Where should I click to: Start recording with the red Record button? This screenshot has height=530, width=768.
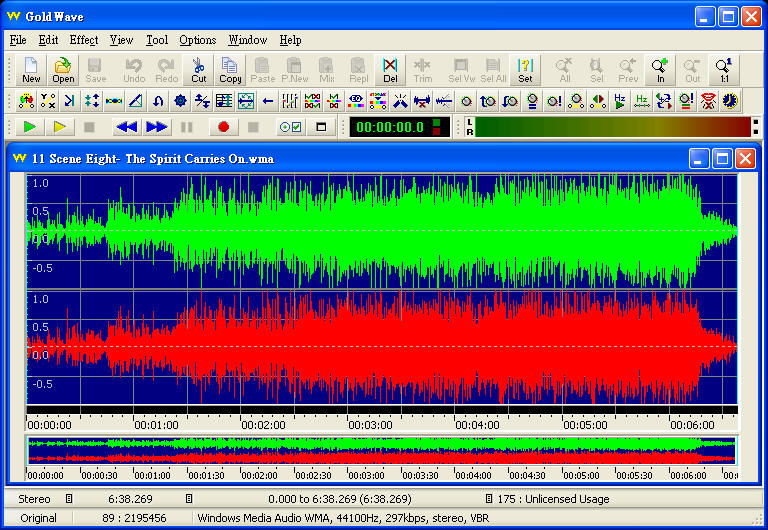[x=223, y=127]
